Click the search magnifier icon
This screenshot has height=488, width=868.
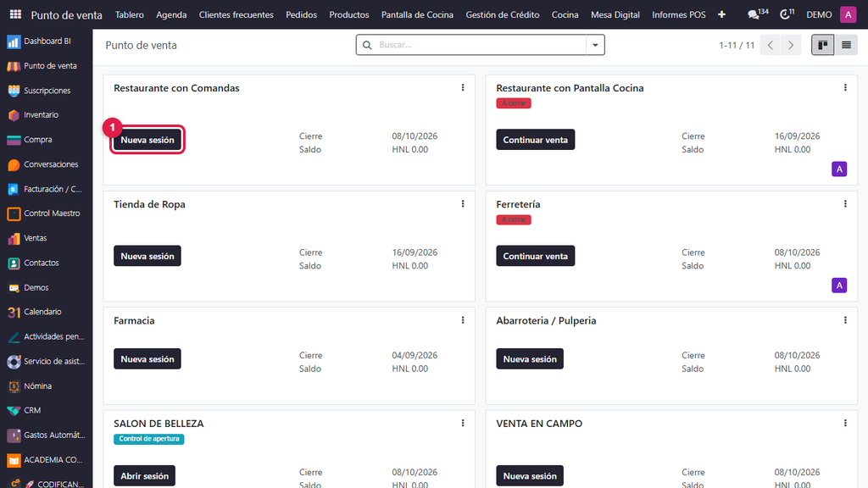click(x=367, y=45)
